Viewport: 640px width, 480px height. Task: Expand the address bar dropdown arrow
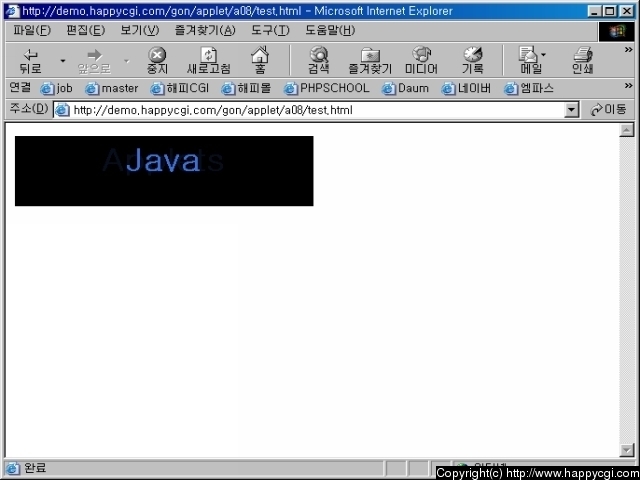click(x=571, y=110)
